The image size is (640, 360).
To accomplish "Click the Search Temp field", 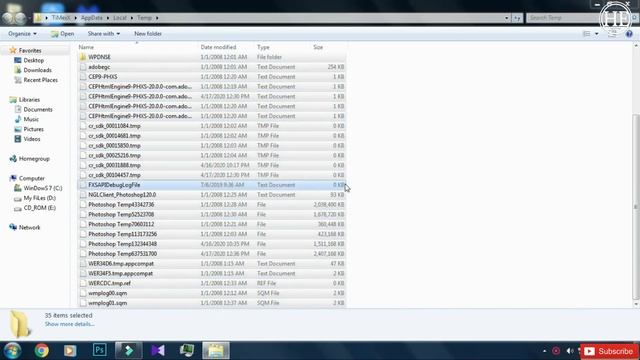I will click(563, 18).
